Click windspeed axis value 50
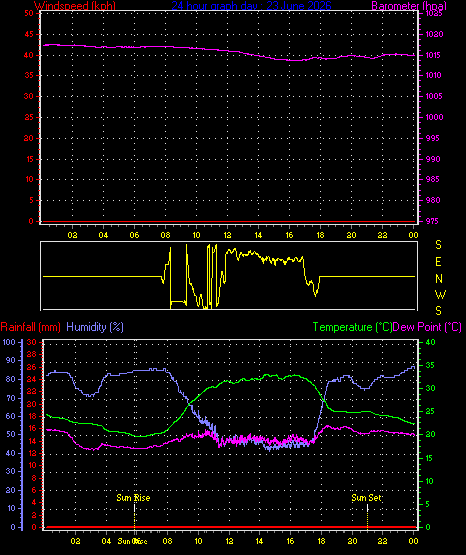 click(29, 13)
